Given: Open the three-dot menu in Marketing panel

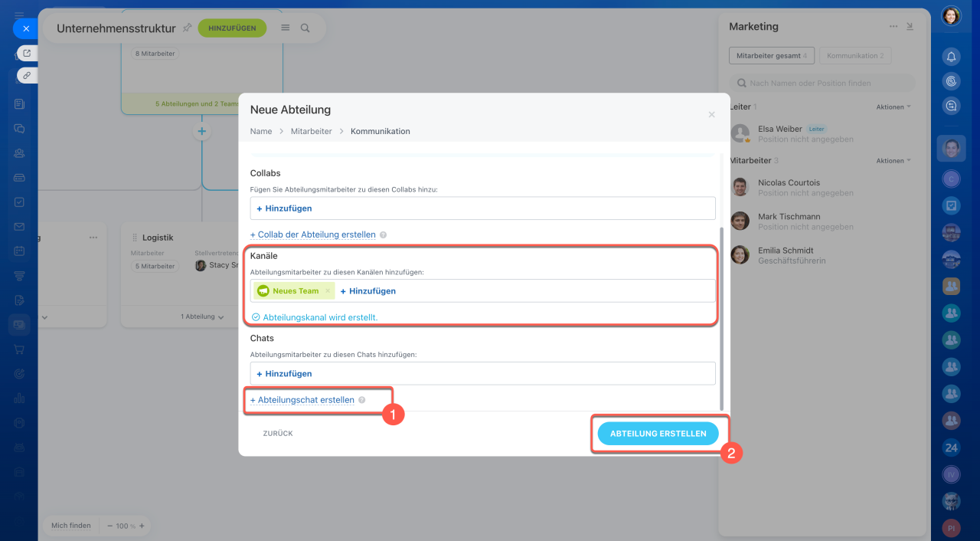Looking at the screenshot, I should click(893, 26).
